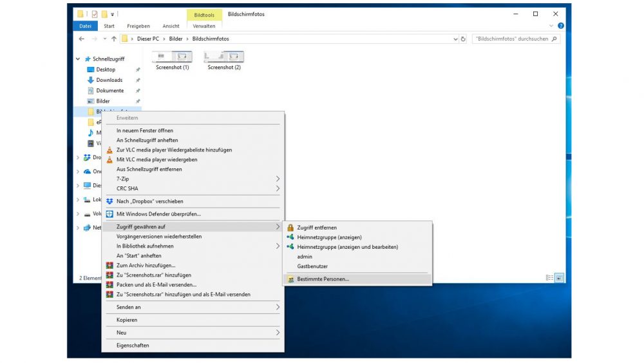Image resolution: width=644 pixels, height=363 pixels.
Task: Expand the 7-Zip submenu arrow
Action: pos(278,179)
